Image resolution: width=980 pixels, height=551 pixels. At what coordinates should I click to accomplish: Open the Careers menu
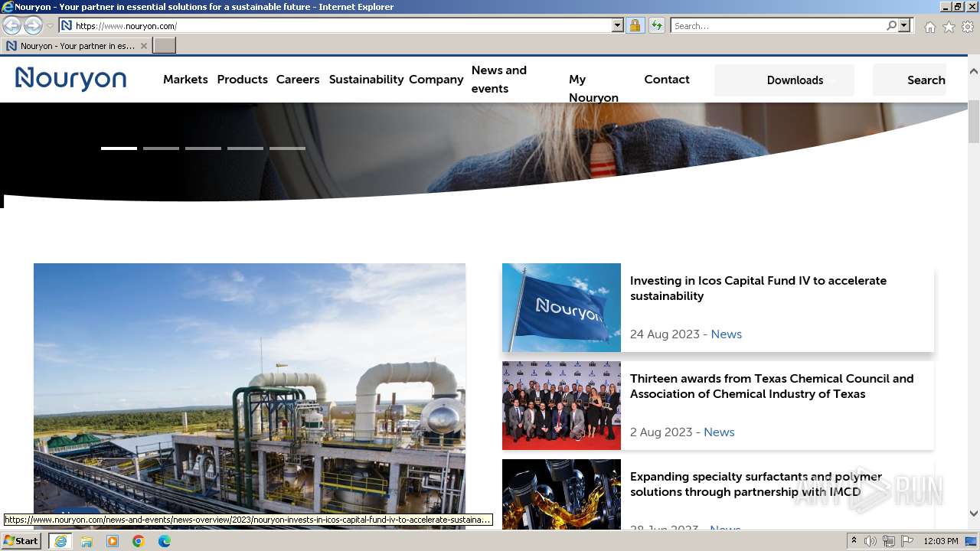pos(298,80)
